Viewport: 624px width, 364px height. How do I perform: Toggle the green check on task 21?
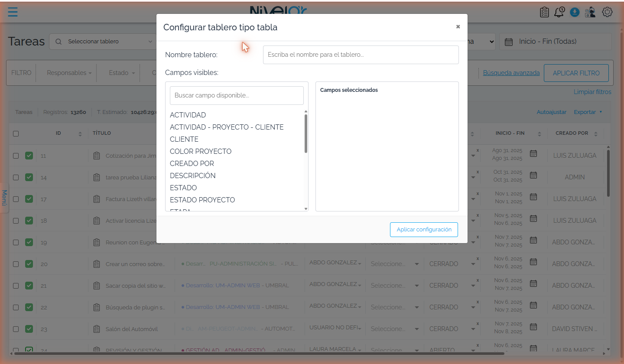[29, 286]
